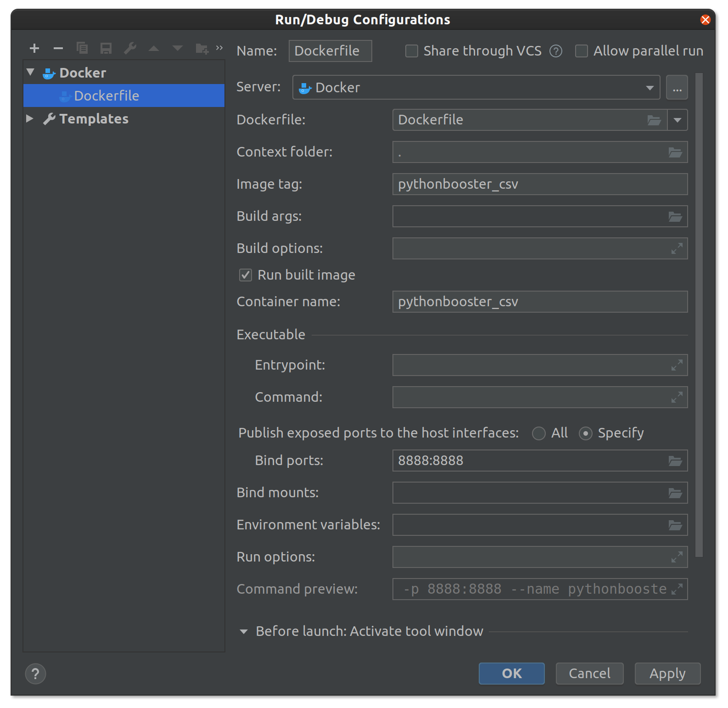The height and width of the screenshot is (708, 728).
Task: Add new configuration with plus icon
Action: point(34,48)
